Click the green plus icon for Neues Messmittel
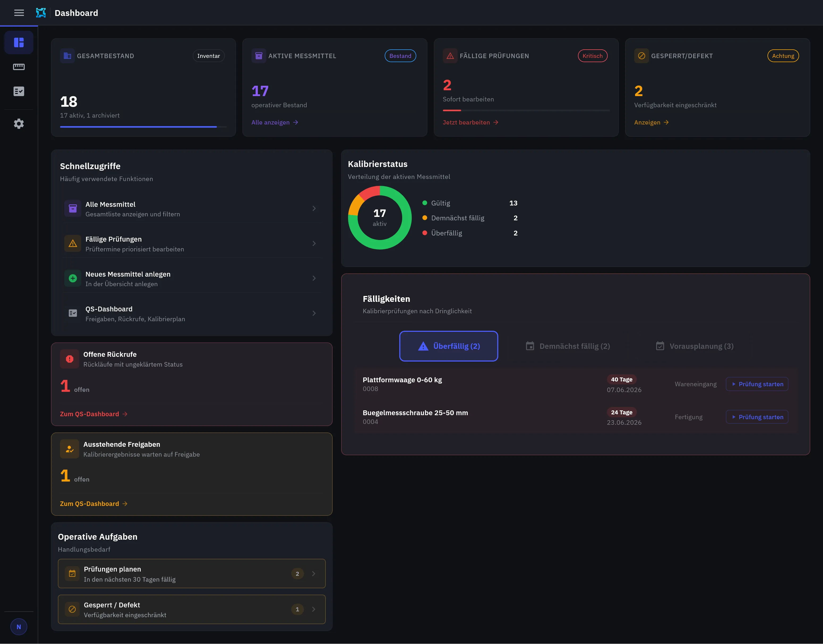 tap(73, 278)
